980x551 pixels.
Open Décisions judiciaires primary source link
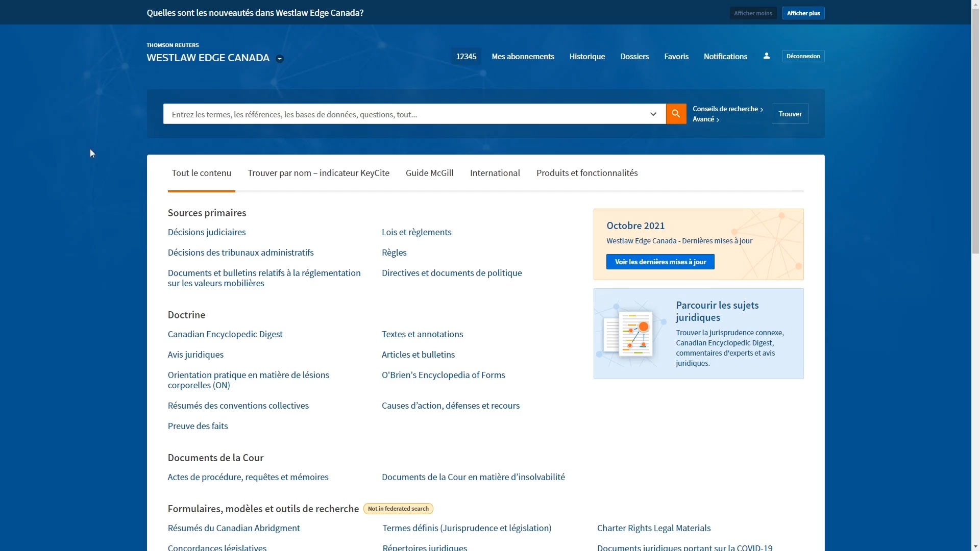(207, 232)
